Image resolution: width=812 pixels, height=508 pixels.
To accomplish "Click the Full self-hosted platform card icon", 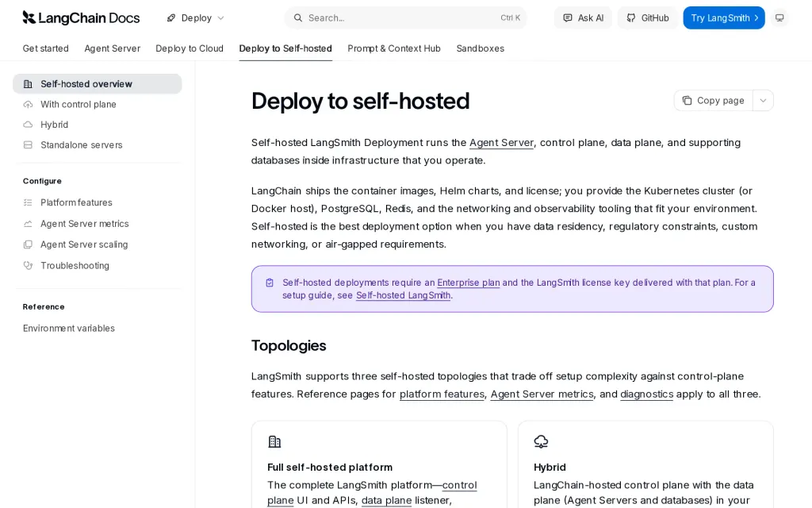I will [274, 441].
